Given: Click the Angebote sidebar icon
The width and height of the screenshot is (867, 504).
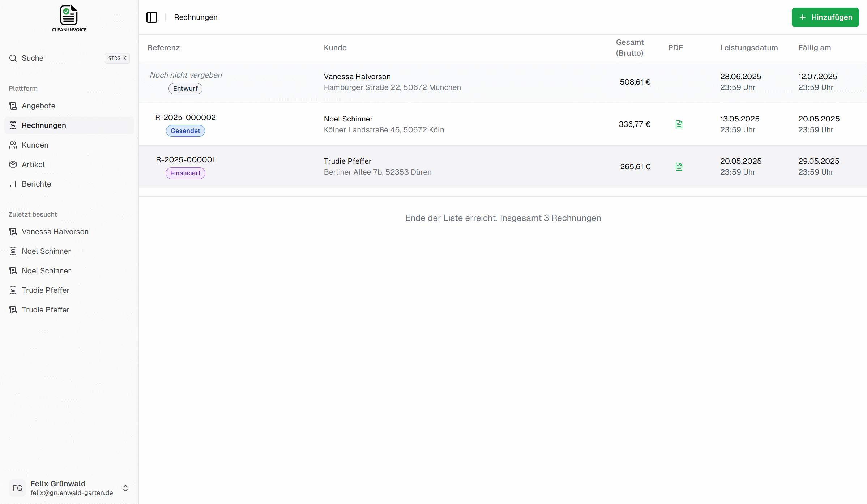Looking at the screenshot, I should tap(13, 106).
